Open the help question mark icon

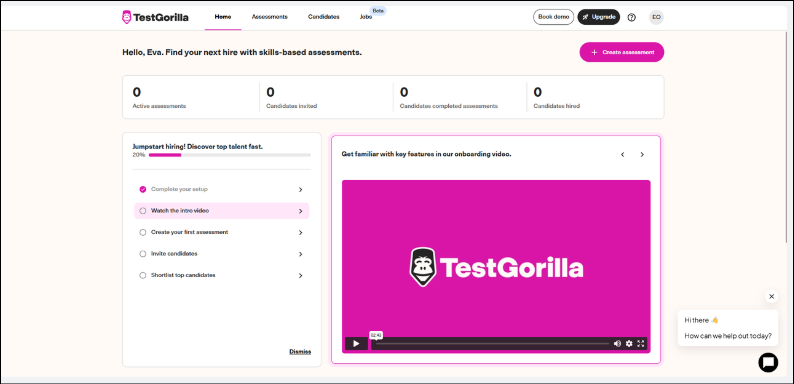click(x=631, y=17)
